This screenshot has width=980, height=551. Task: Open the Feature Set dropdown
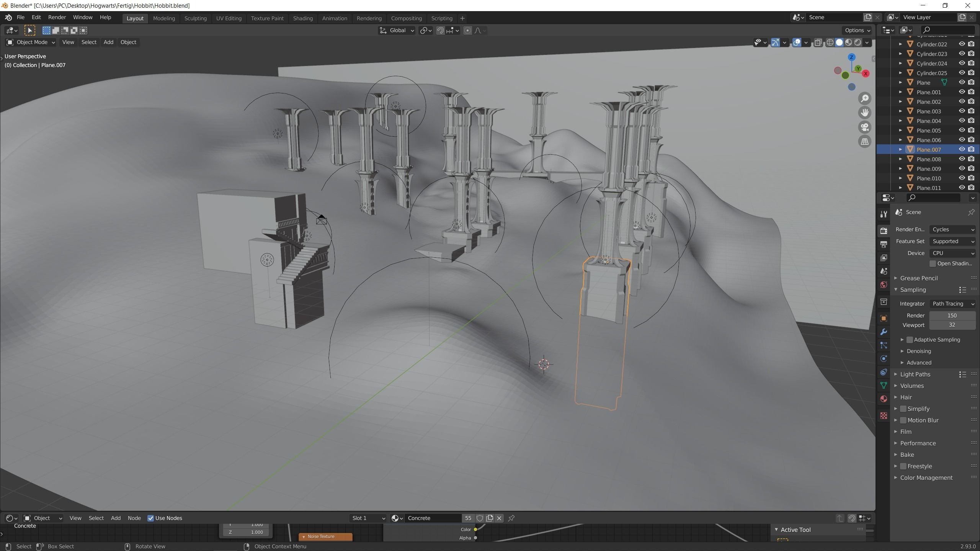tap(952, 241)
